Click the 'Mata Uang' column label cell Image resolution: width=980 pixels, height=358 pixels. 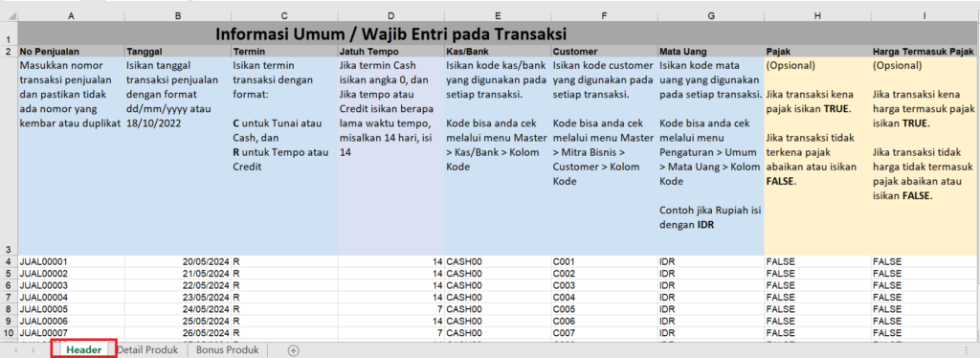point(711,52)
